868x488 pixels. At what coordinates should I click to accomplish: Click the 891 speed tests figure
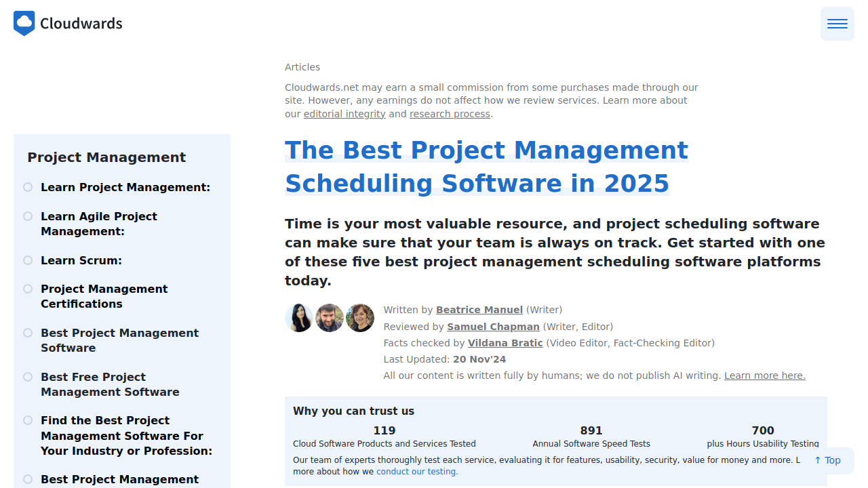(x=591, y=430)
